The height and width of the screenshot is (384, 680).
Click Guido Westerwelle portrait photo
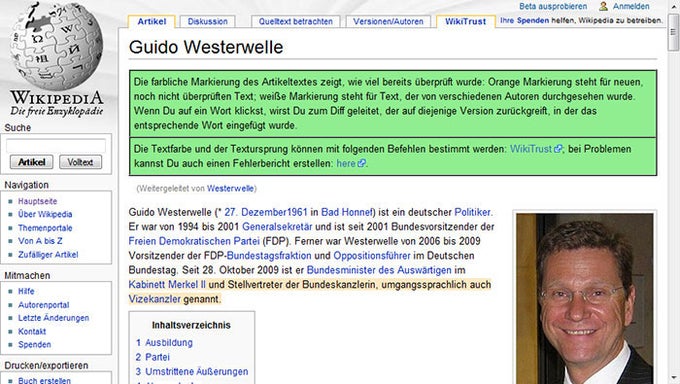pos(585,299)
